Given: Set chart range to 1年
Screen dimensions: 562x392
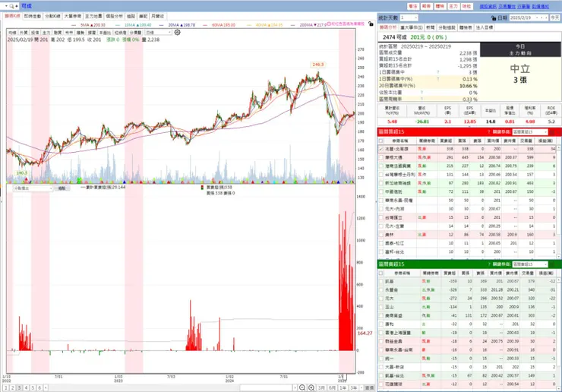Looking at the screenshot, I should tap(343, 387).
